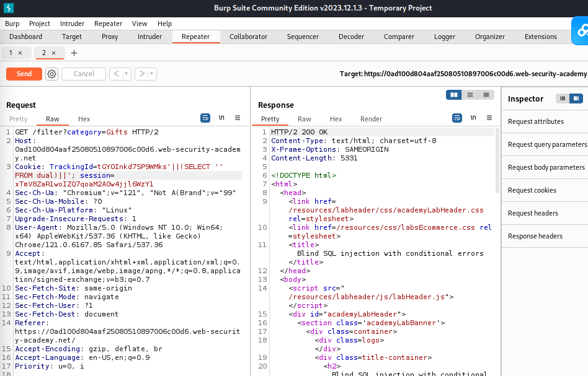
Task: Open the Help menu
Action: 164,24
